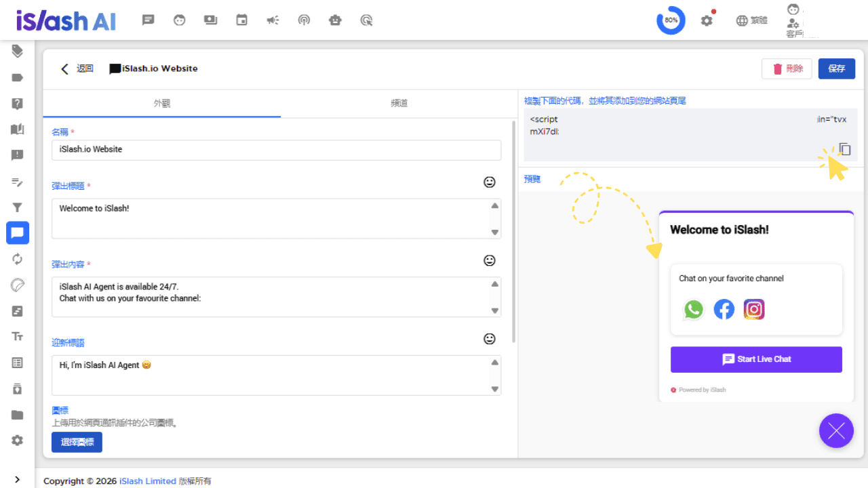Screen dimensions: 868x488
Task: Click the 迎新標語 text area
Action: (x=277, y=375)
